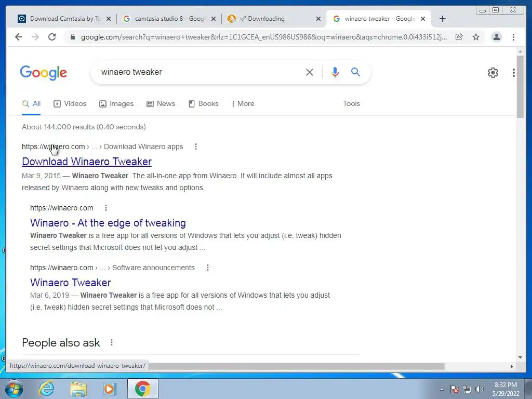Open the Chrome three-dot menu
Viewport: 532px width, 399px height.
(x=513, y=37)
